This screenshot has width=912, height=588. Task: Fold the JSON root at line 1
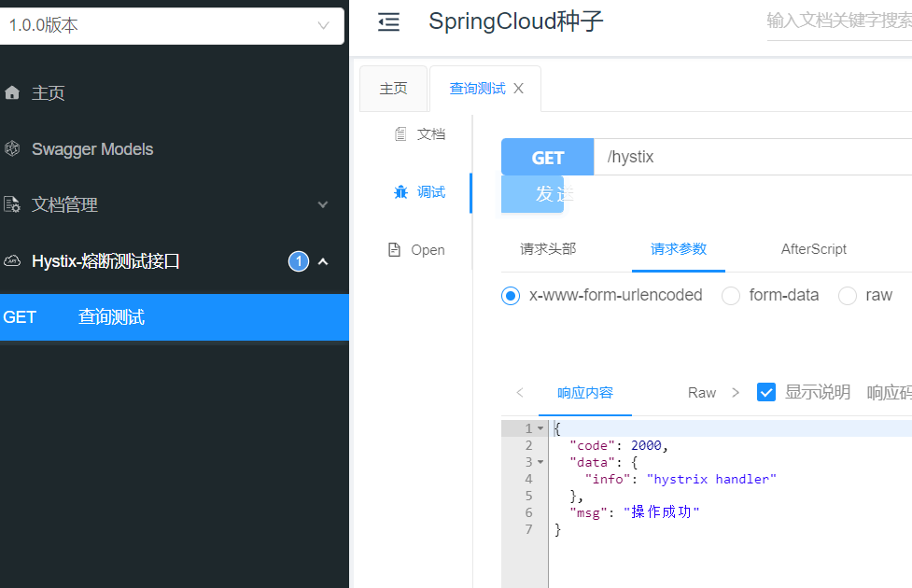click(x=540, y=428)
